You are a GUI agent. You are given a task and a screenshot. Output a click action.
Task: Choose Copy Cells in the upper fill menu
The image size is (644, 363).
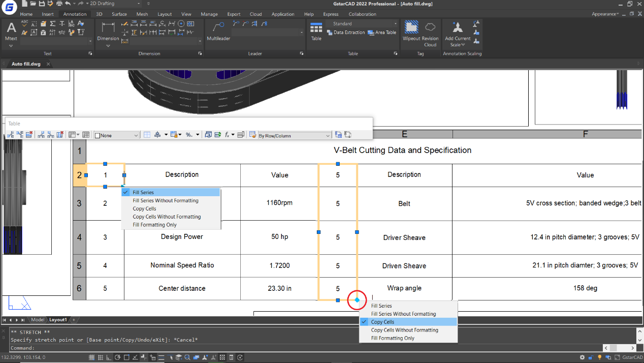click(x=171, y=208)
